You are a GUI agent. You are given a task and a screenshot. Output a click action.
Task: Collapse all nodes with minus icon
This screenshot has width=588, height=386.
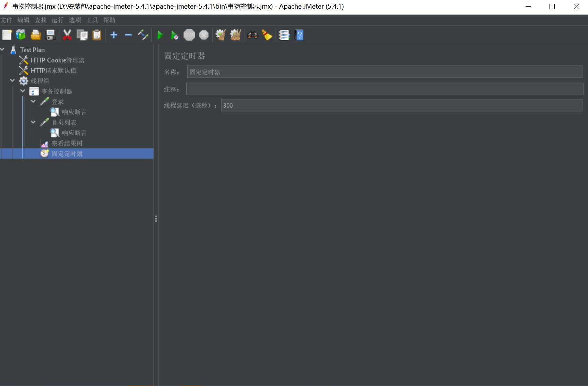coord(128,35)
